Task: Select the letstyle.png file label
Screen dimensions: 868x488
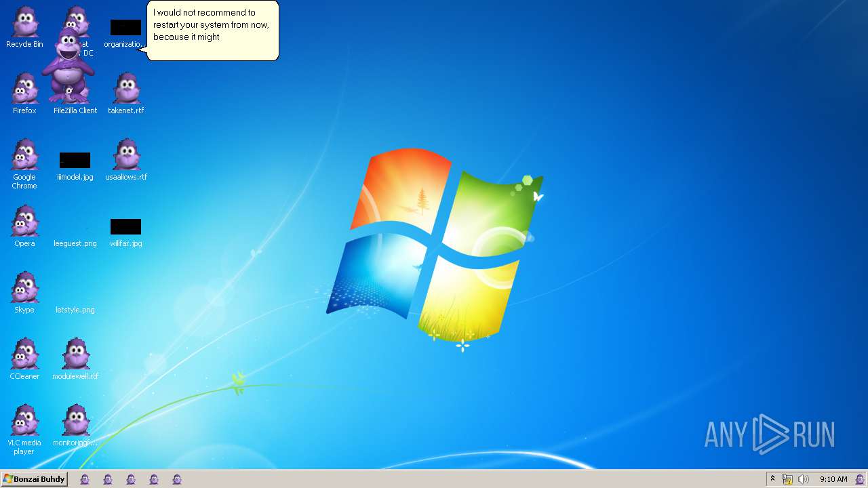Action: pyautogui.click(x=75, y=310)
